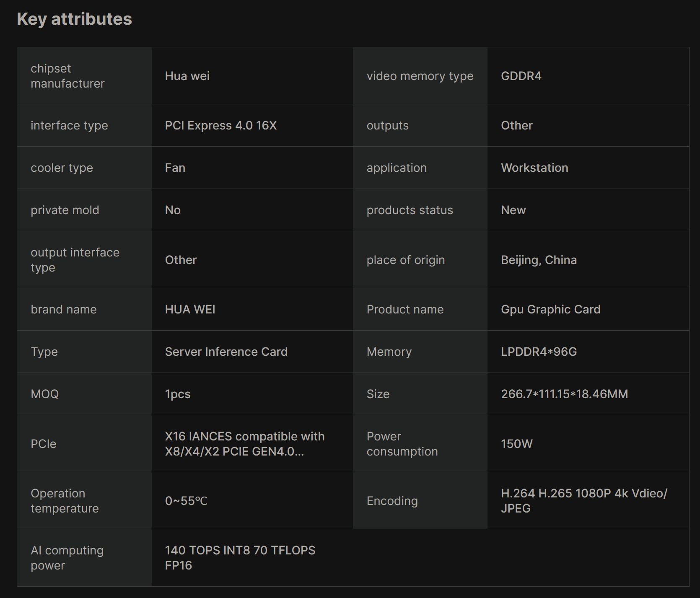Click the chipset manufacturer label

click(67, 76)
